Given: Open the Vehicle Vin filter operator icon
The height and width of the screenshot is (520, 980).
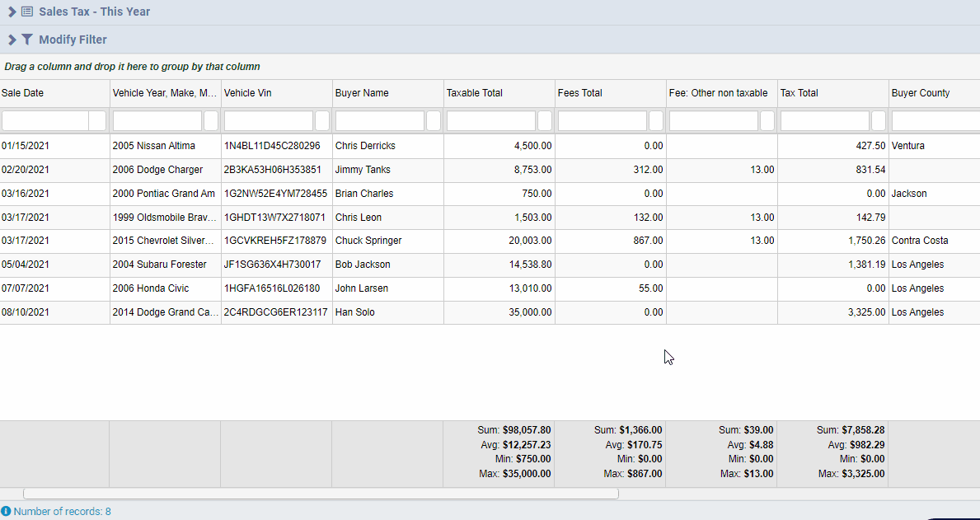Looking at the screenshot, I should click(x=322, y=120).
